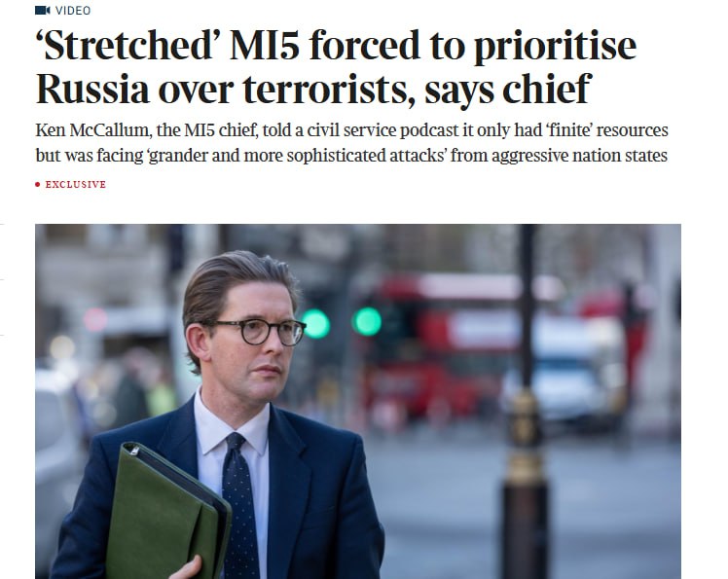728x579 pixels.
Task: Click the red dot beside EXCLUSIVE
Action: (x=38, y=185)
